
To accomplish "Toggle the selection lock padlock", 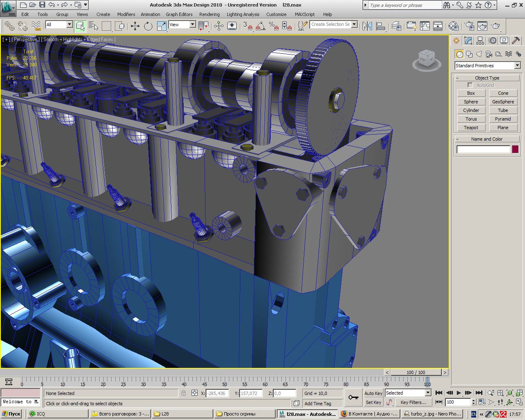I will point(183,393).
